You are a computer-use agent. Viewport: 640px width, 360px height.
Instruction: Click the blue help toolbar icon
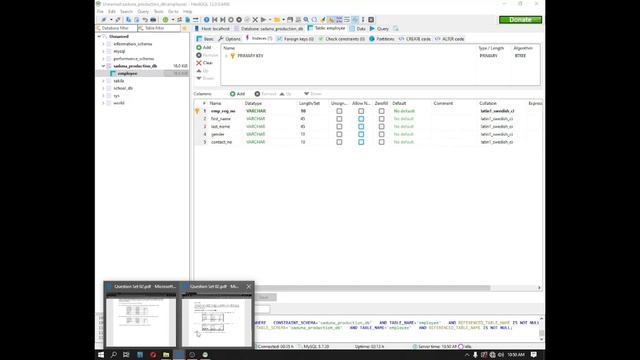[207, 20]
